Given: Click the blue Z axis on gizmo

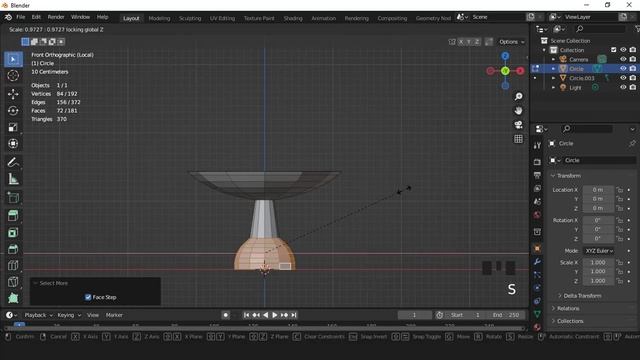Looking at the screenshot, I should coord(505,56).
